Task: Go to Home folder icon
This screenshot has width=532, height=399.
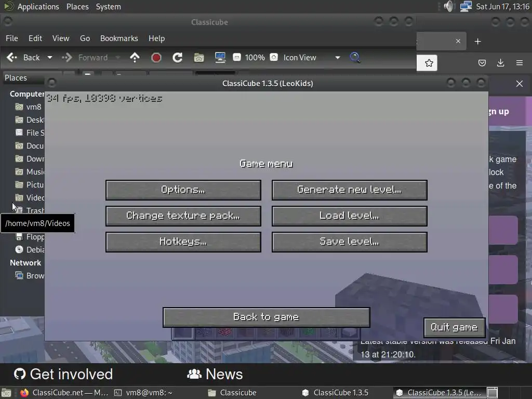Action: (199, 58)
